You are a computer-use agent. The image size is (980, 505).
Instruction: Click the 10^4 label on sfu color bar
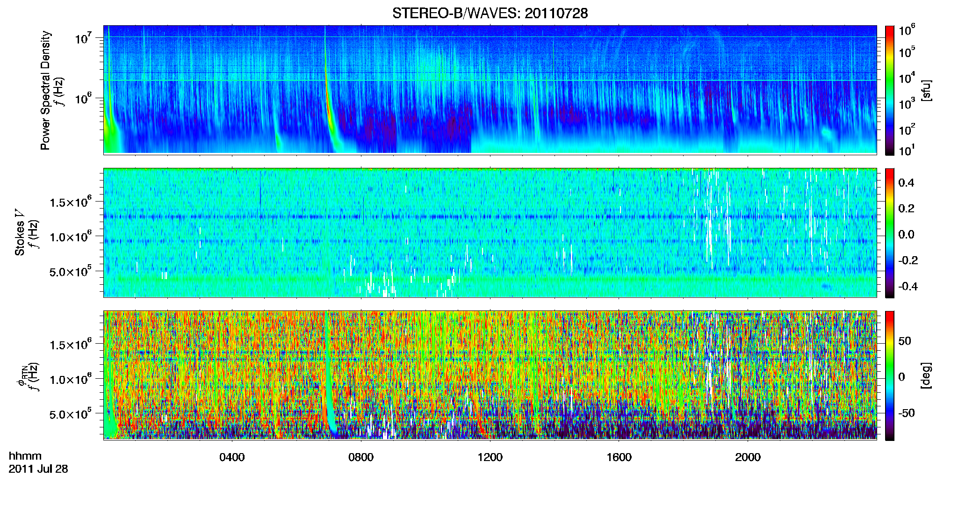[x=907, y=78]
